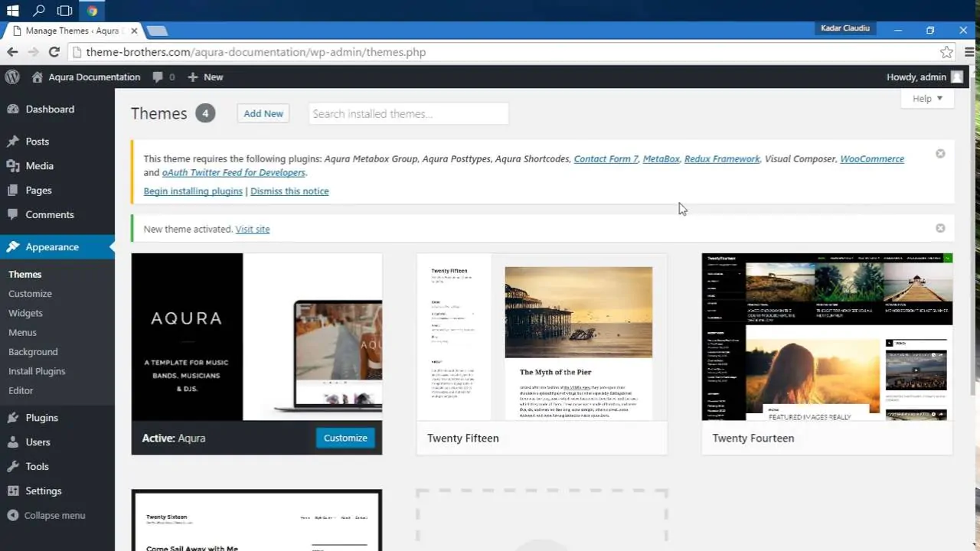The image size is (980, 551).
Task: Go back with the browser back arrow
Action: tap(12, 52)
